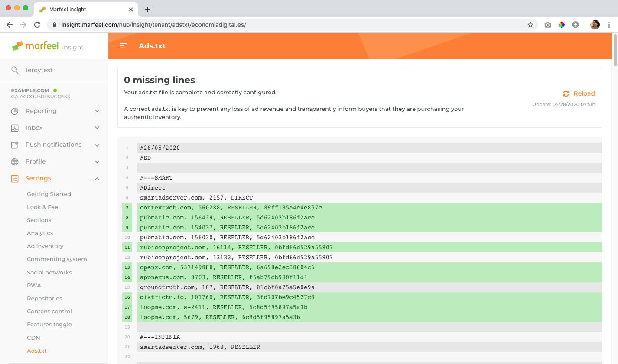618x364 pixels.
Task: Click the 0 missing lines heading
Action: [x=159, y=80]
